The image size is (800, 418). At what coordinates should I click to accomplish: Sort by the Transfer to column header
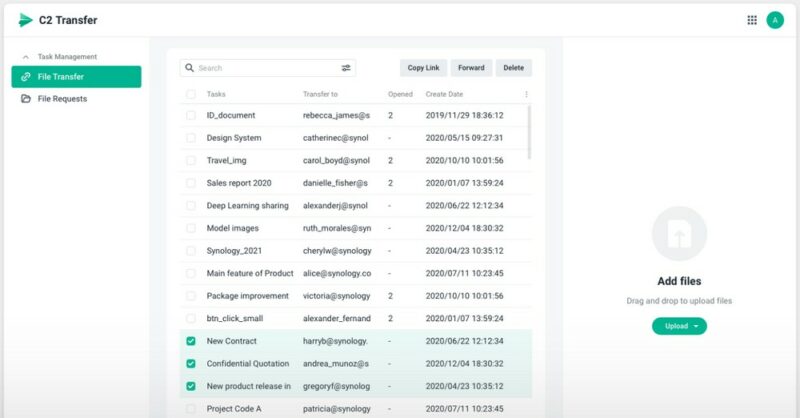coord(320,94)
